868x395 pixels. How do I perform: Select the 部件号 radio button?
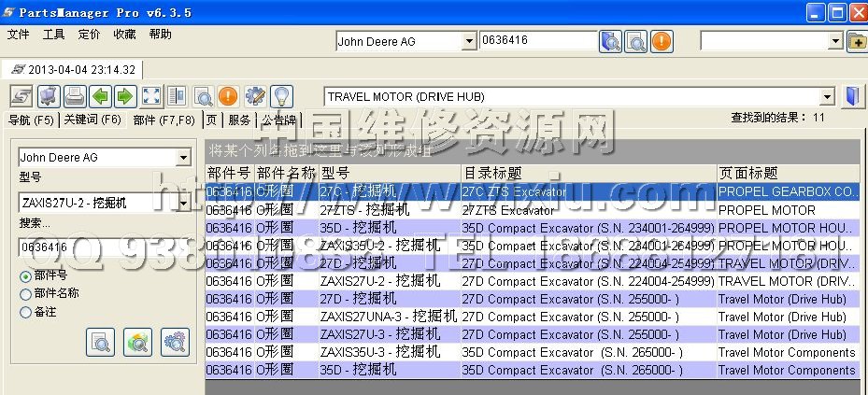coord(25,276)
